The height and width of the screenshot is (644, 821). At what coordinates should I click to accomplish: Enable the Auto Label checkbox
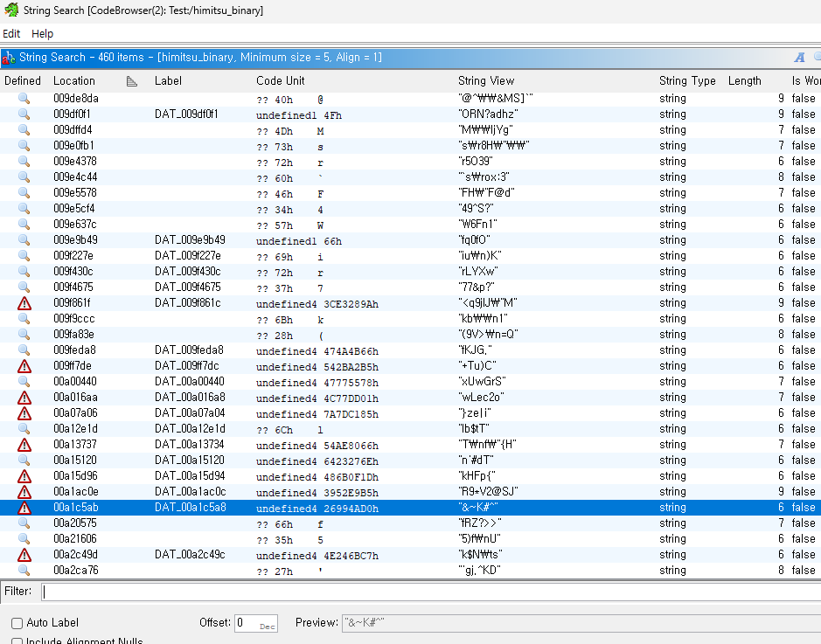click(17, 623)
